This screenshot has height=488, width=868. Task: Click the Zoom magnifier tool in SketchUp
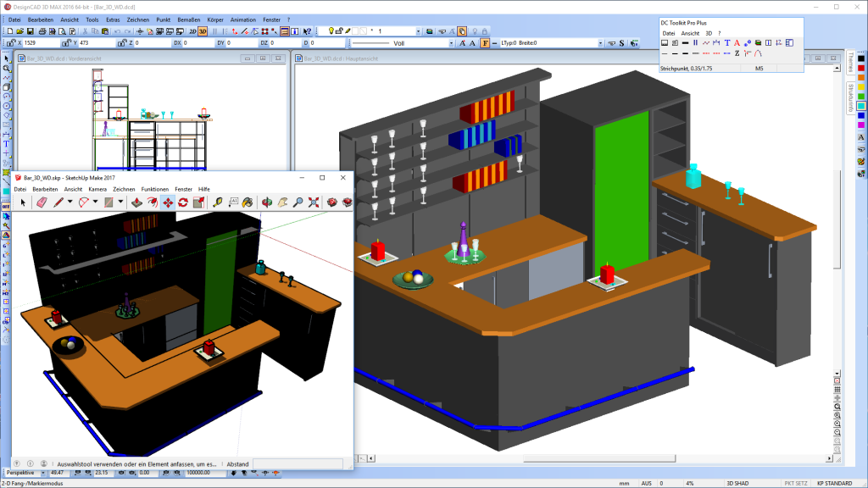click(298, 202)
